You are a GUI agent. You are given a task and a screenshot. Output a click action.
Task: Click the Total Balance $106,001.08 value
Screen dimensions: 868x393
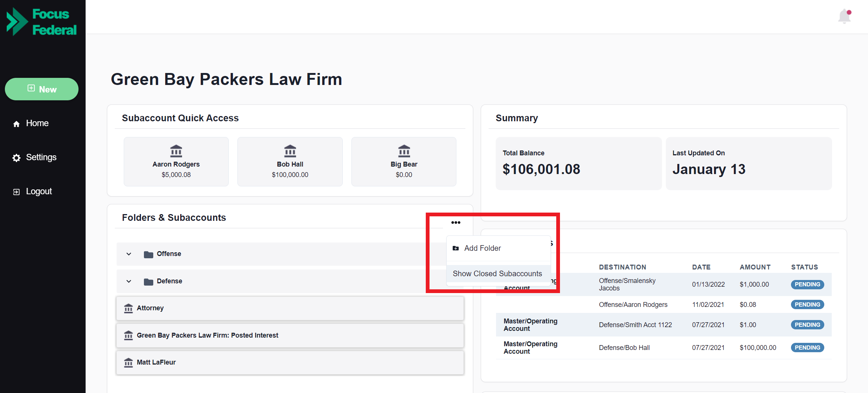click(541, 169)
